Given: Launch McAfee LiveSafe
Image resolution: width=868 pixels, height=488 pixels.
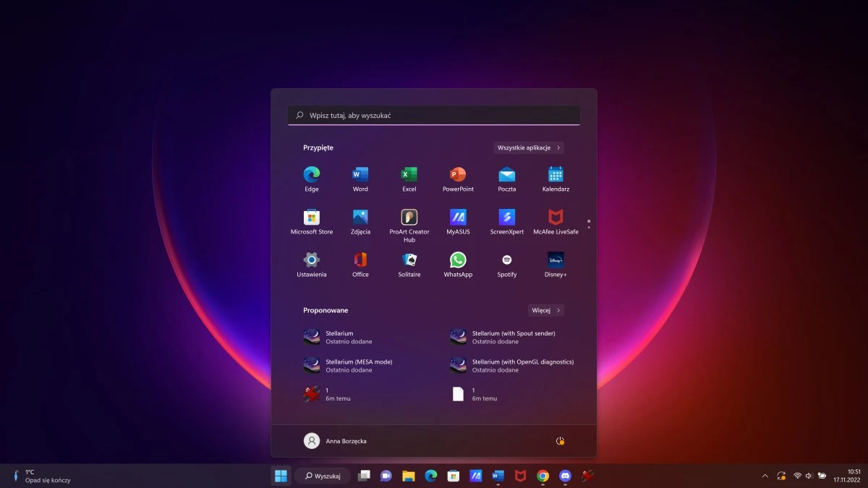Looking at the screenshot, I should tap(555, 221).
